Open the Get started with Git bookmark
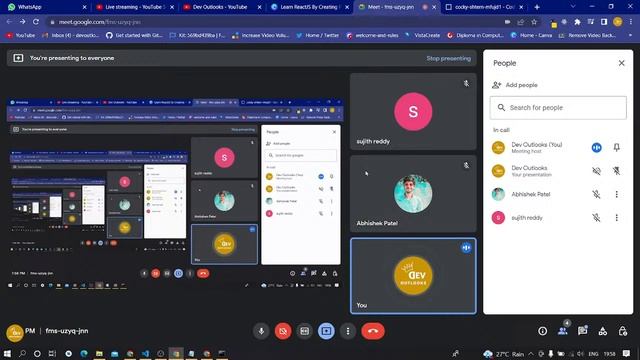The height and width of the screenshot is (360, 640). pyautogui.click(x=134, y=36)
